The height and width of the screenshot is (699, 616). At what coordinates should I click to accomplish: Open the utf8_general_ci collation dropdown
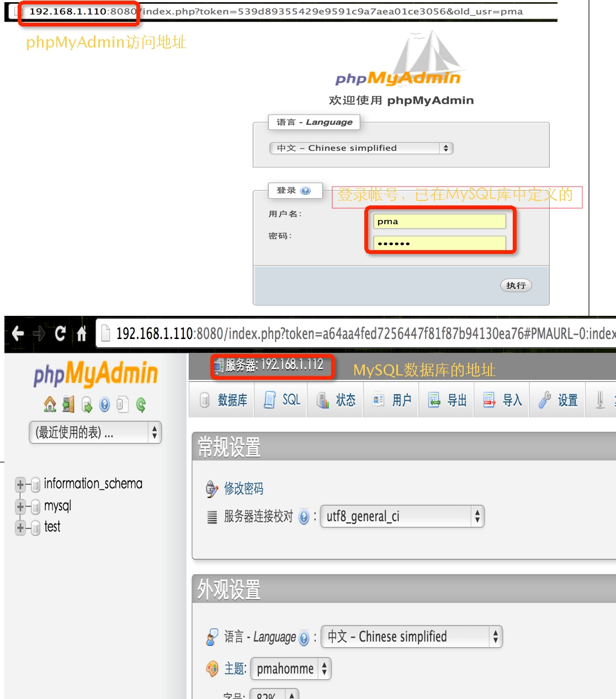(402, 516)
